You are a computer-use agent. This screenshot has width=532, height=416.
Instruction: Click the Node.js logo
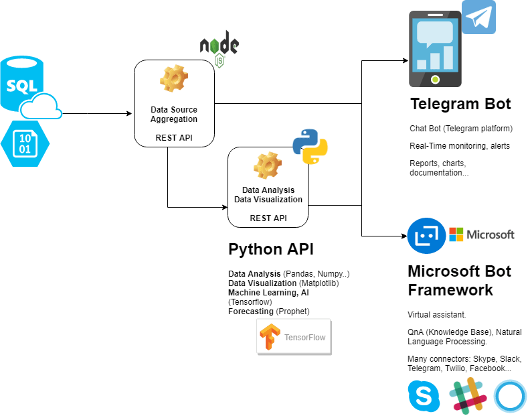tap(219, 48)
